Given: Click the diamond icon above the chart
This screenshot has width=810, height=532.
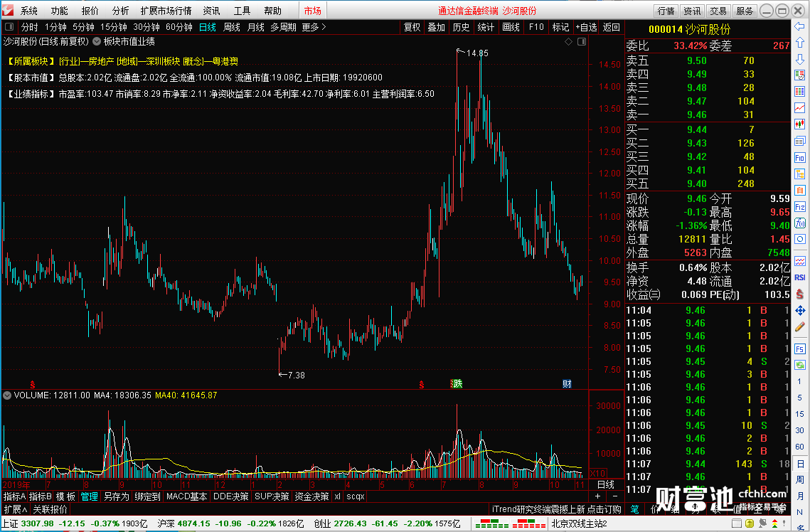Looking at the screenshot, I should coord(568,41).
